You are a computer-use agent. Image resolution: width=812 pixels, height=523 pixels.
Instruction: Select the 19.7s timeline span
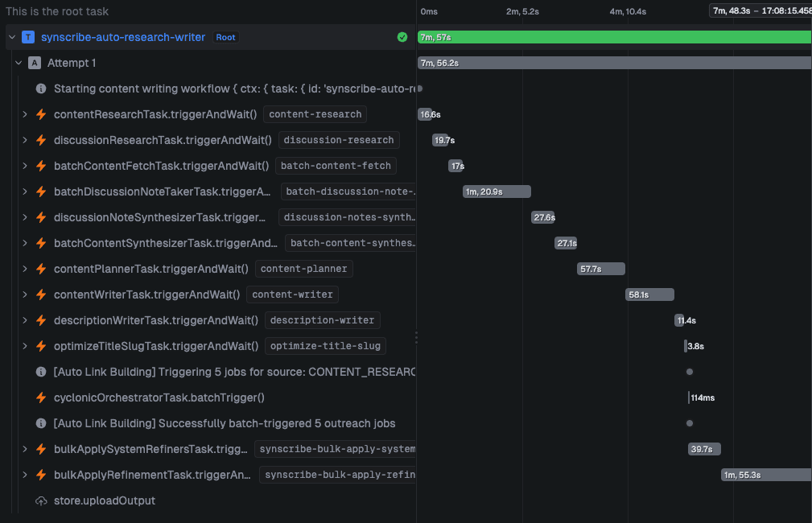(440, 140)
